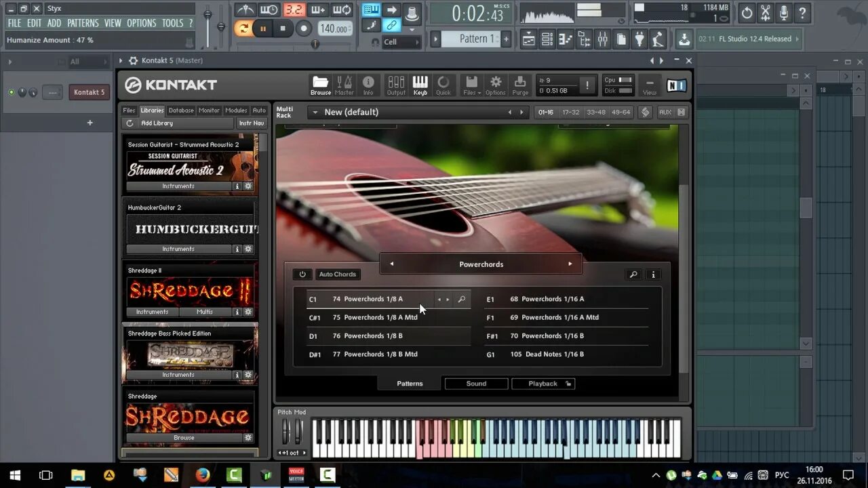Open FL Studio piano roll icon
This screenshot has height=488, width=868.
coord(566,39)
